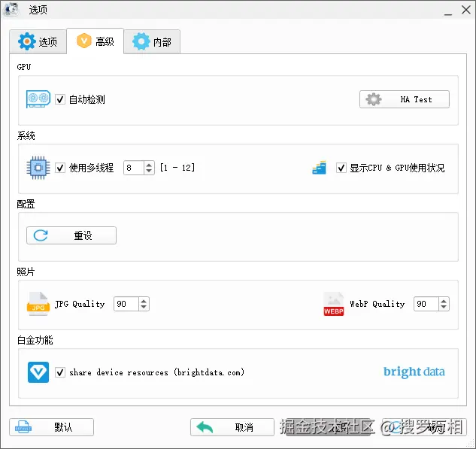
Task: Lower JPG Quality with down arrow
Action: [144, 307]
